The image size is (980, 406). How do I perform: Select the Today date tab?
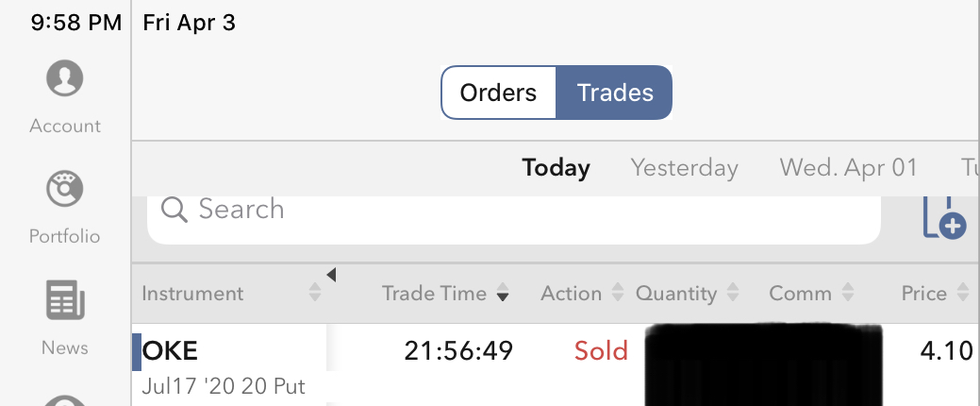(x=556, y=168)
